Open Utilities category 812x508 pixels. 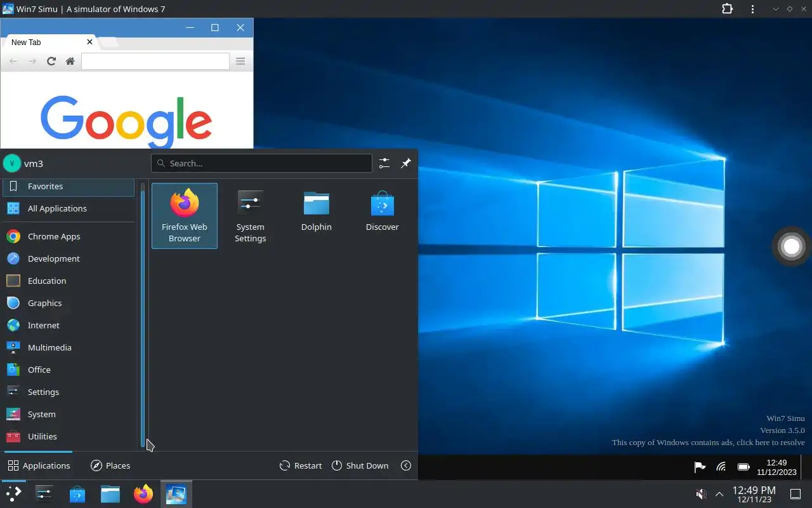point(69,436)
